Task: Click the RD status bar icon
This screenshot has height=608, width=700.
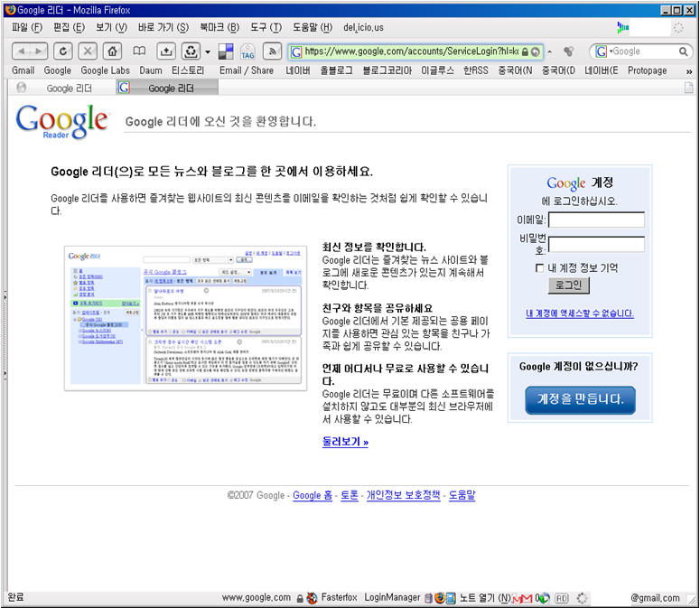Action: point(562,598)
